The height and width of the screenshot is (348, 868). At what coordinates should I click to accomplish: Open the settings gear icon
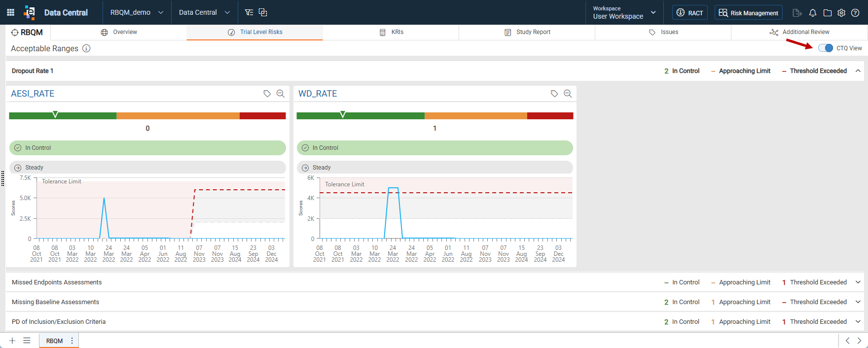[x=841, y=13]
